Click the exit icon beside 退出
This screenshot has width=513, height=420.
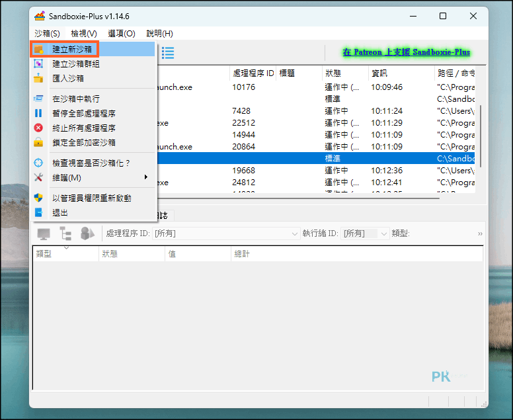coord(38,212)
